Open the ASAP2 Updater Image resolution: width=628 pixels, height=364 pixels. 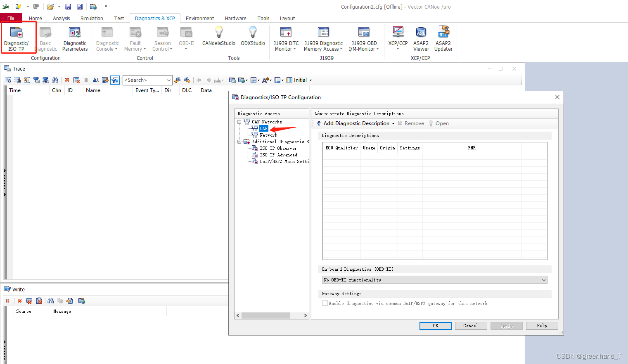(x=443, y=38)
